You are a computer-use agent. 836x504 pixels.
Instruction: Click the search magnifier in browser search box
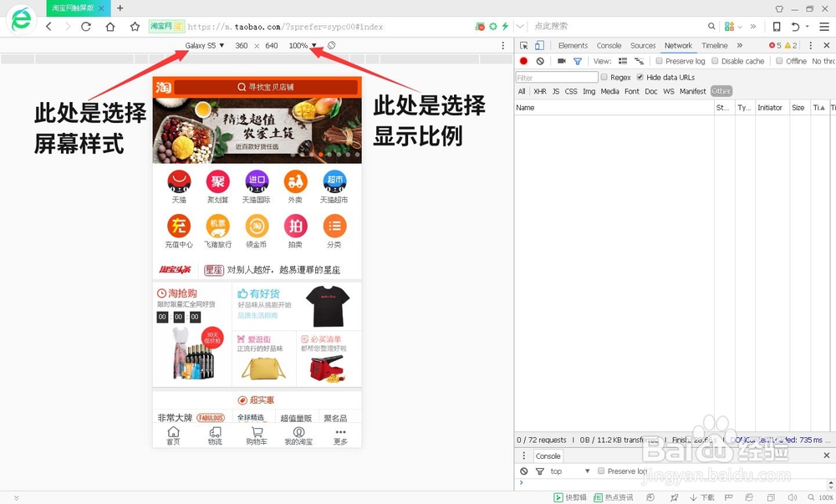(x=711, y=26)
